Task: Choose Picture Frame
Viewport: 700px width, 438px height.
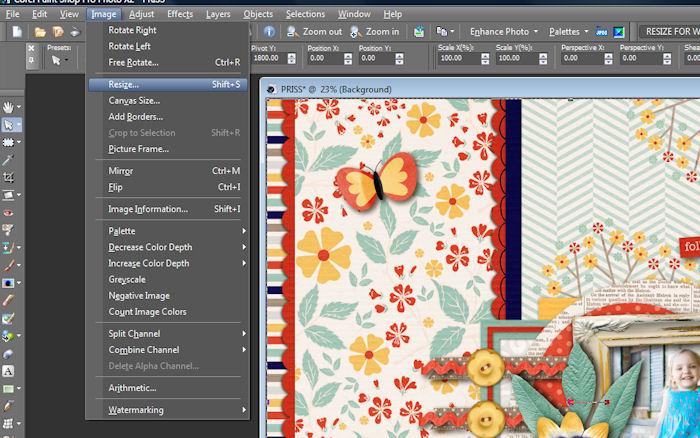Action: tap(168, 149)
